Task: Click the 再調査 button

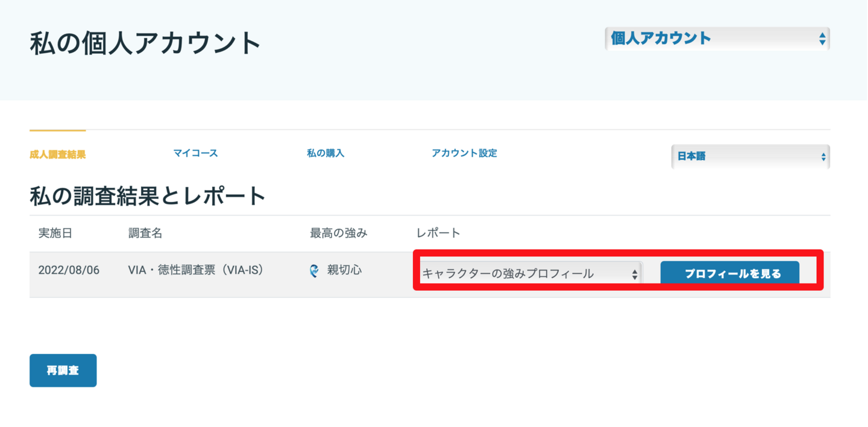Action: [63, 370]
